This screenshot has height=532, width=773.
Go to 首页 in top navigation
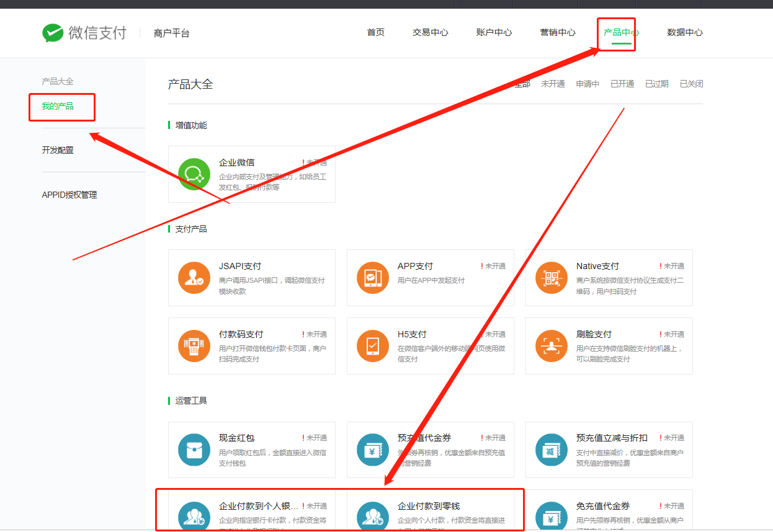tap(376, 32)
